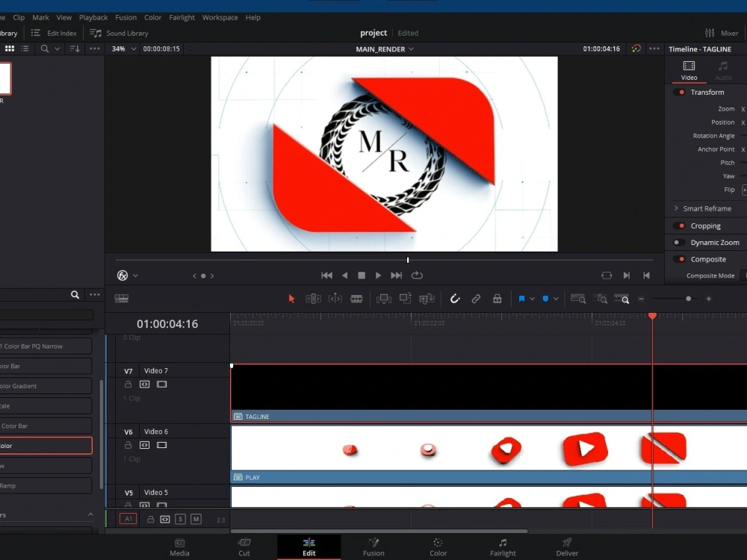Go to next clip edit icon

tap(627, 276)
